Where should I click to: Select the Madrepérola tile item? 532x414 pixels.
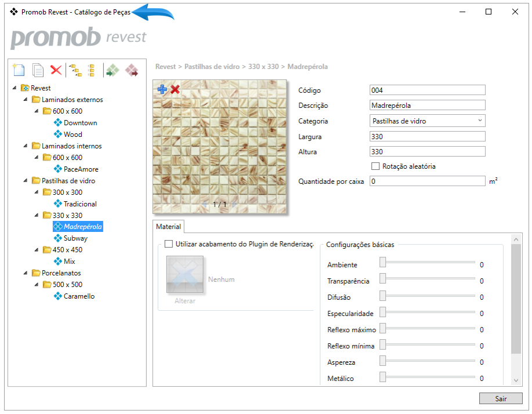coord(78,227)
